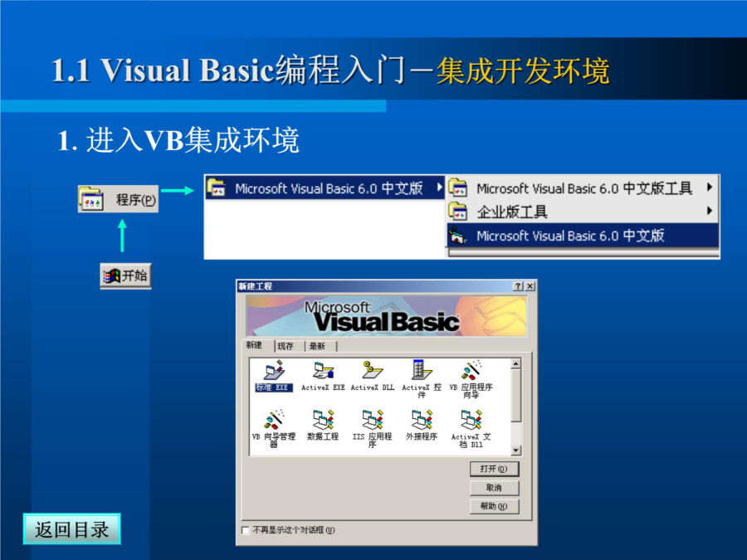Open the 企业版工具 menu entry
The image size is (747, 560).
583,212
